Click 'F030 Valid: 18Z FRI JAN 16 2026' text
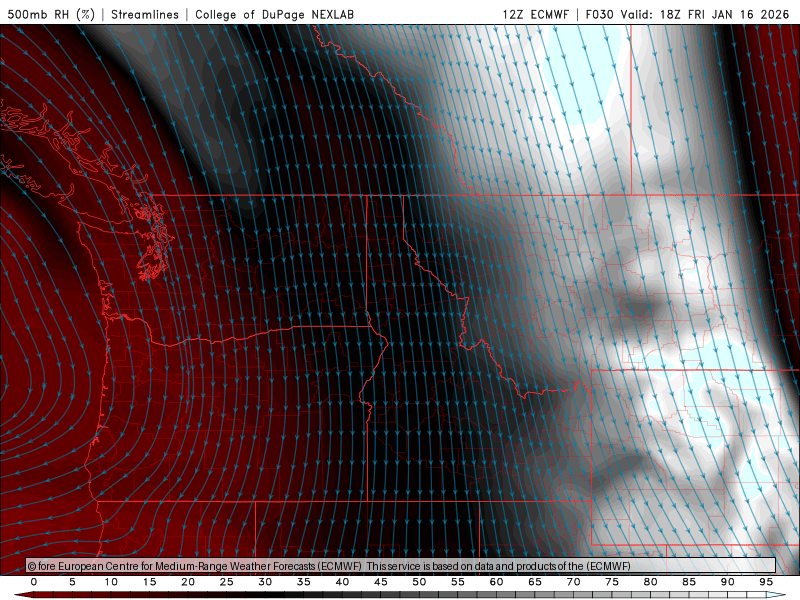800x600 pixels. (x=687, y=14)
